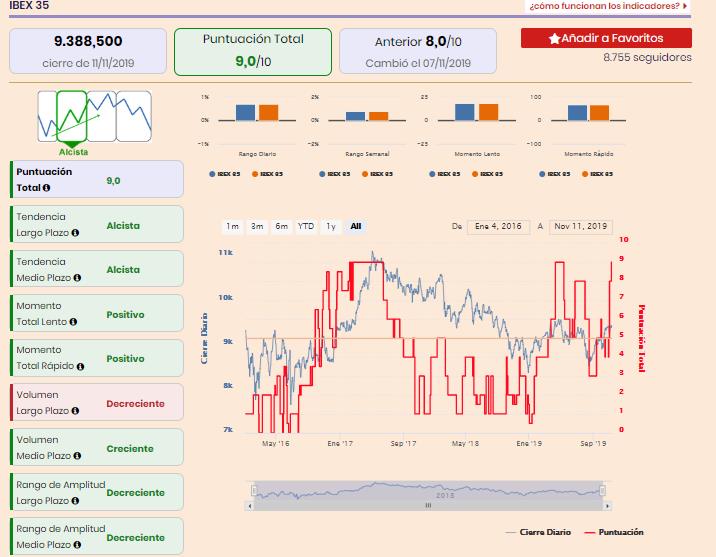Viewport: 716px width, 557px height.
Task: Toggle blue IBEX 35 legend under Rango Diario
Action: coord(225,174)
